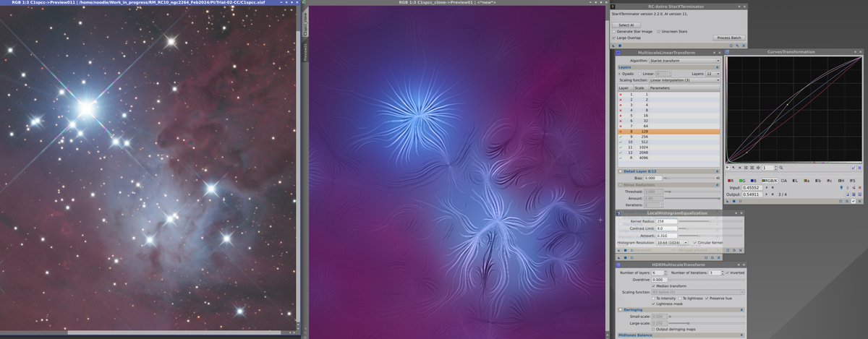Collapse the Detail Layer 8/12 section
The width and height of the screenshot is (868, 339).
point(718,171)
